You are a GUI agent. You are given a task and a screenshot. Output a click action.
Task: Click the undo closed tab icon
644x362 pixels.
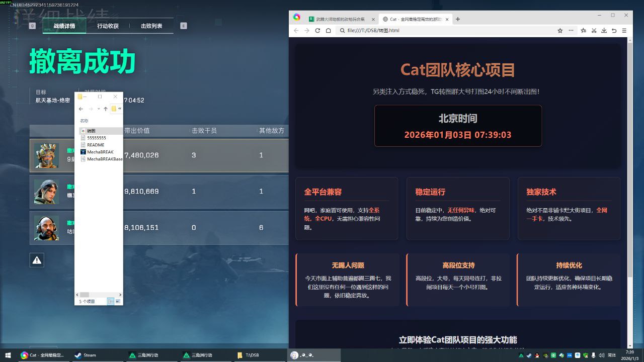click(x=614, y=31)
